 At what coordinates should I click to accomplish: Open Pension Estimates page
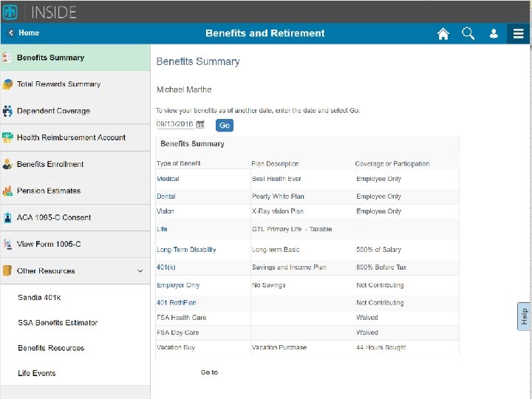pos(75,191)
